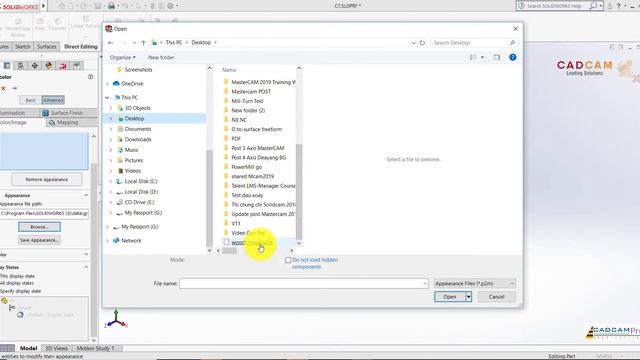
Task: Open the file name history dropdown
Action: (424, 283)
